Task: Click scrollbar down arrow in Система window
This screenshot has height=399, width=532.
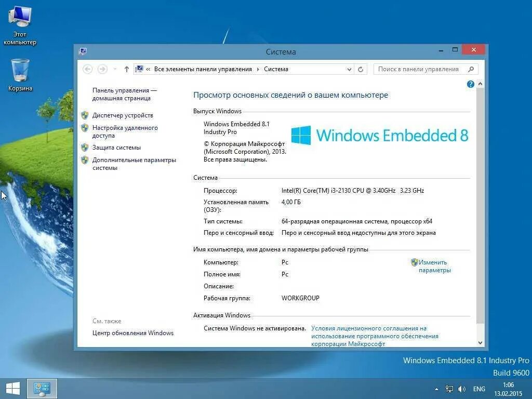Action: click(480, 343)
